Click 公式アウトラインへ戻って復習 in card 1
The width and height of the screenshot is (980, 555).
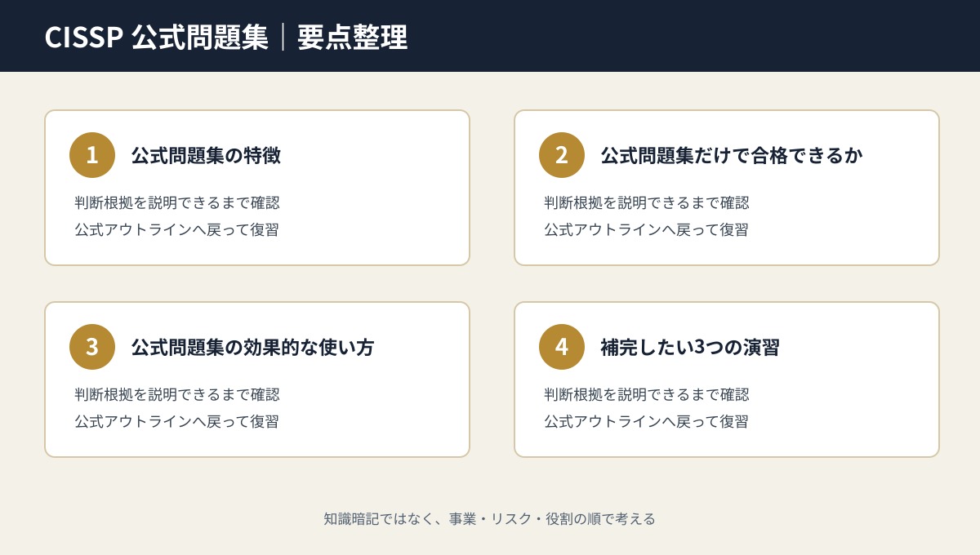click(x=176, y=229)
